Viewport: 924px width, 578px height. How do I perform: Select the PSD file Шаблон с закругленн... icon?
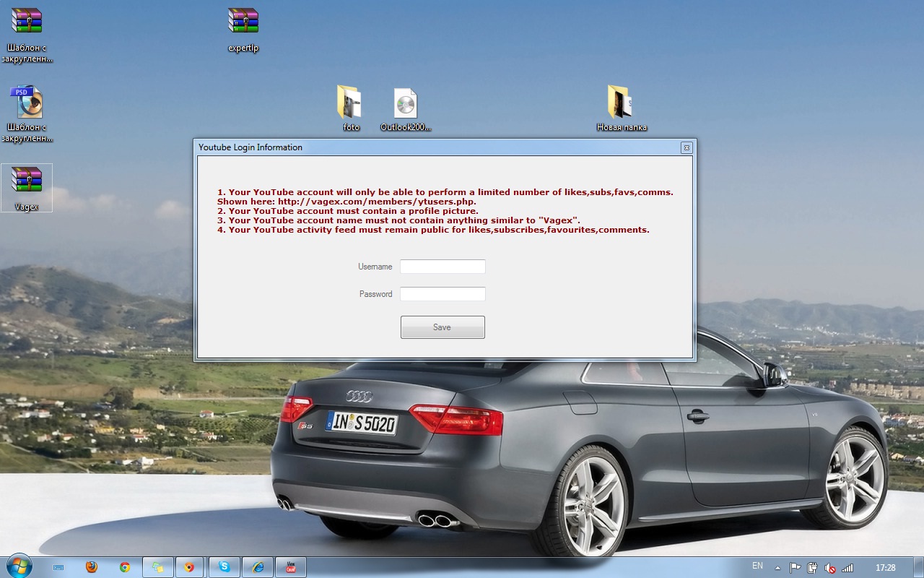27,113
